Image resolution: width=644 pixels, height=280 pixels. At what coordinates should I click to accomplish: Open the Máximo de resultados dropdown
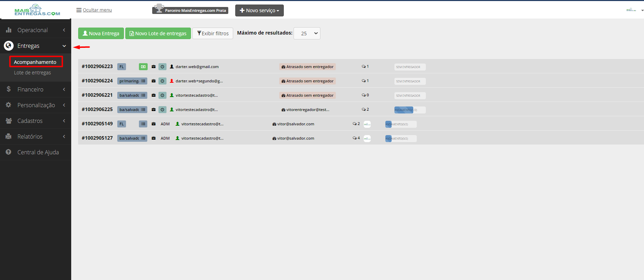tap(307, 34)
